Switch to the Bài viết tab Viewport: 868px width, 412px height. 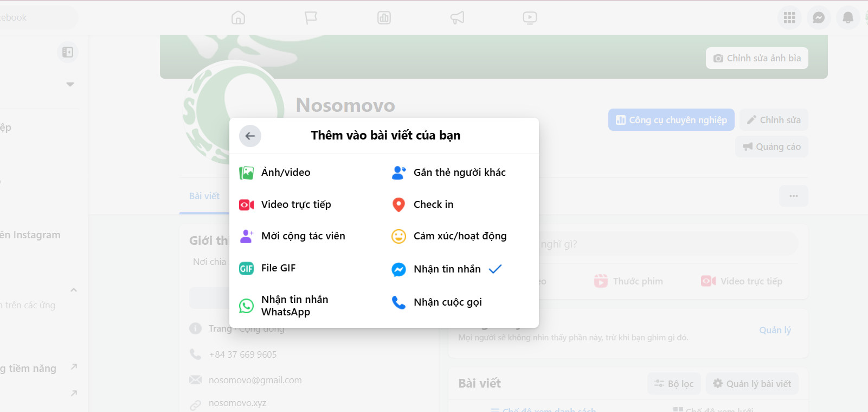coord(204,196)
